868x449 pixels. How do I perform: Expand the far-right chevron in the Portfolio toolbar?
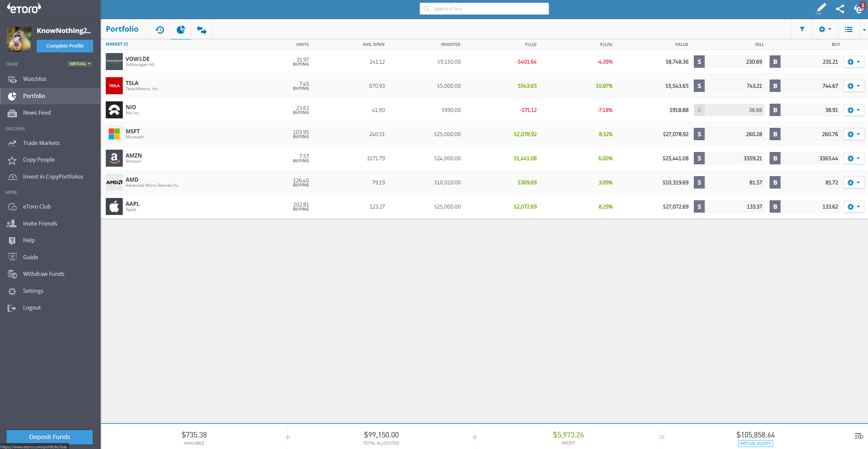pyautogui.click(x=864, y=30)
